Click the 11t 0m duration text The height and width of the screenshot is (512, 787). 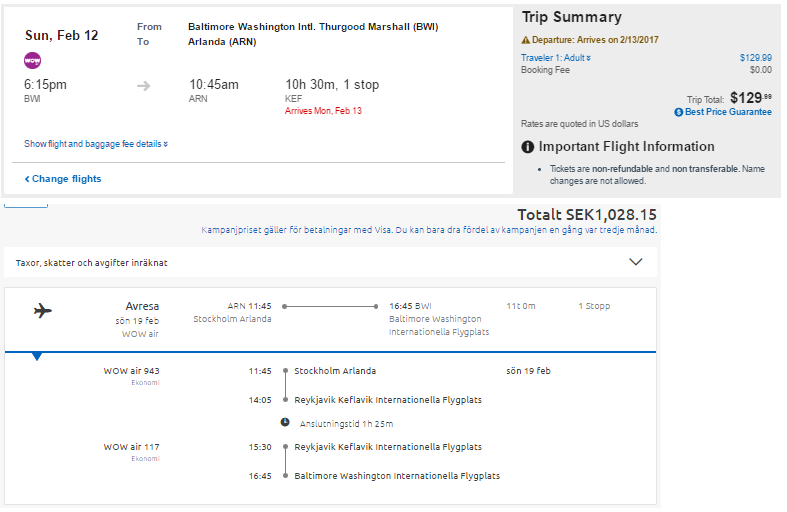click(521, 306)
